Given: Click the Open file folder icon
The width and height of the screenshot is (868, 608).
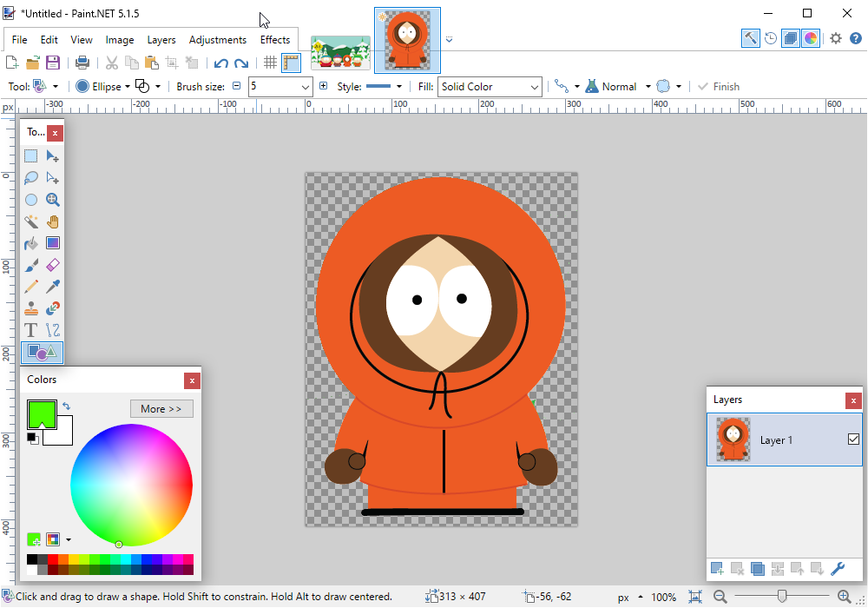Looking at the screenshot, I should [33, 63].
